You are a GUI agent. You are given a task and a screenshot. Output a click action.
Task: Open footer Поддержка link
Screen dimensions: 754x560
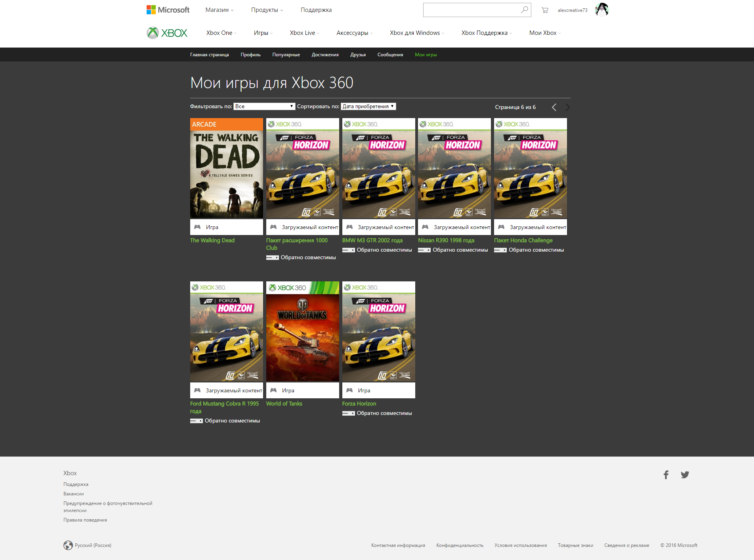click(76, 484)
